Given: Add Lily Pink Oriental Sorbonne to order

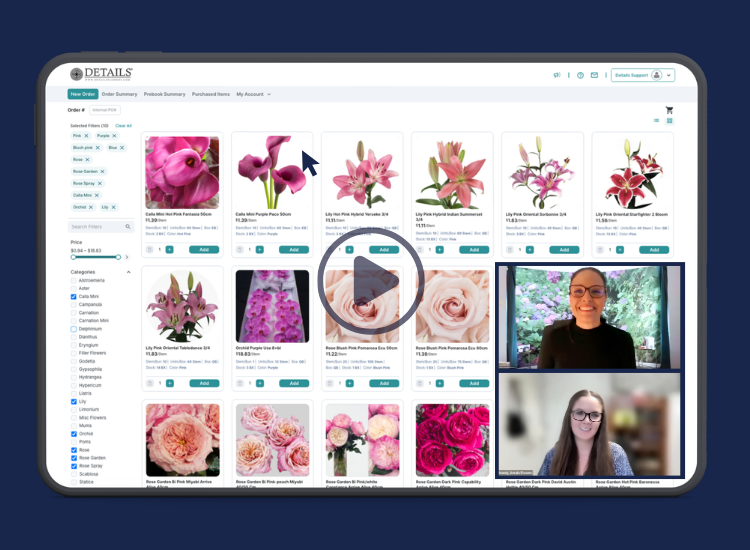Looking at the screenshot, I should click(563, 250).
